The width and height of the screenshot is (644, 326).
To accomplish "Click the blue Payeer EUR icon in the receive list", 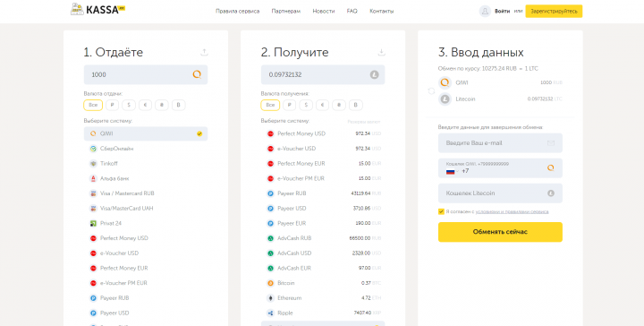I will tap(270, 223).
